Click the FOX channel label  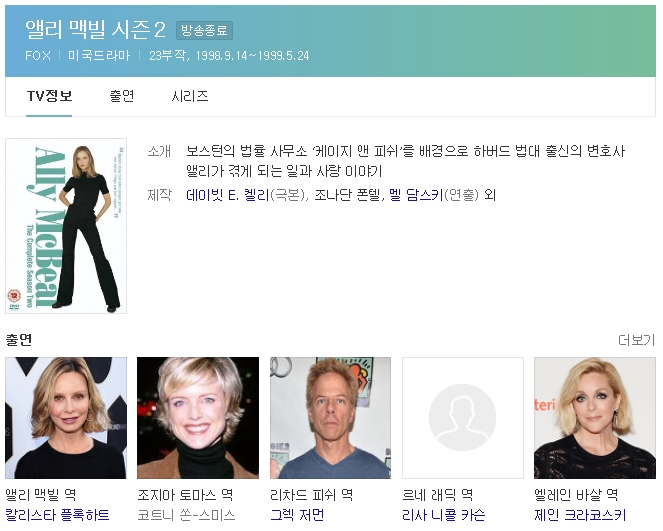point(38,55)
